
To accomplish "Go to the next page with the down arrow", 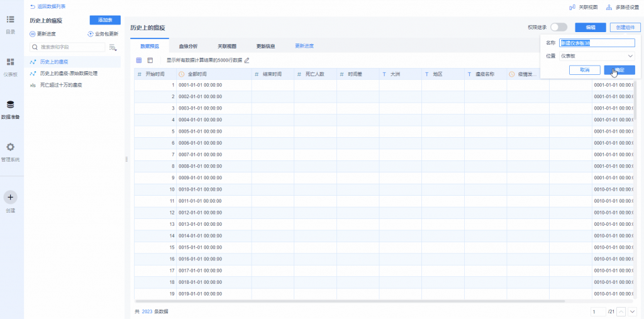I will tap(632, 311).
